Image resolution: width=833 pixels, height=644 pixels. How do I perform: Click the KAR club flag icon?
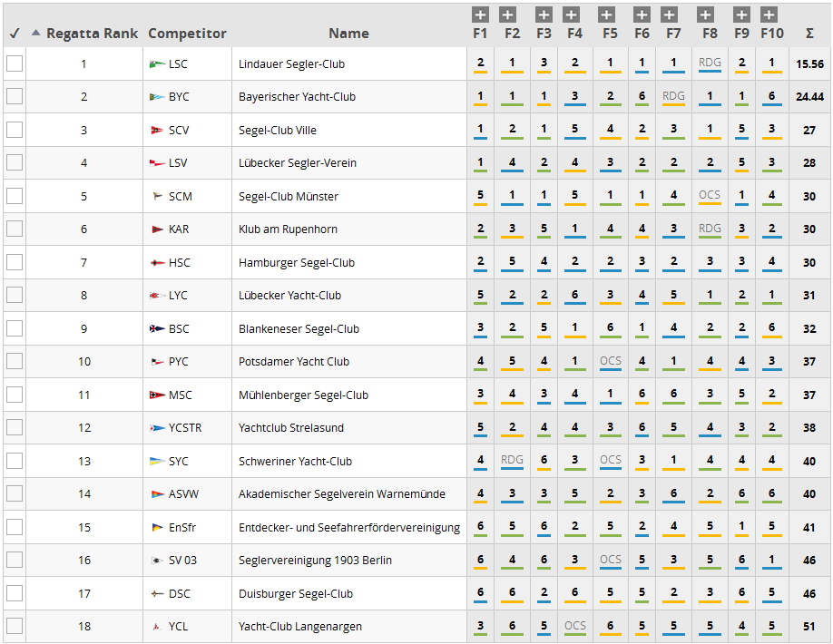click(x=157, y=229)
